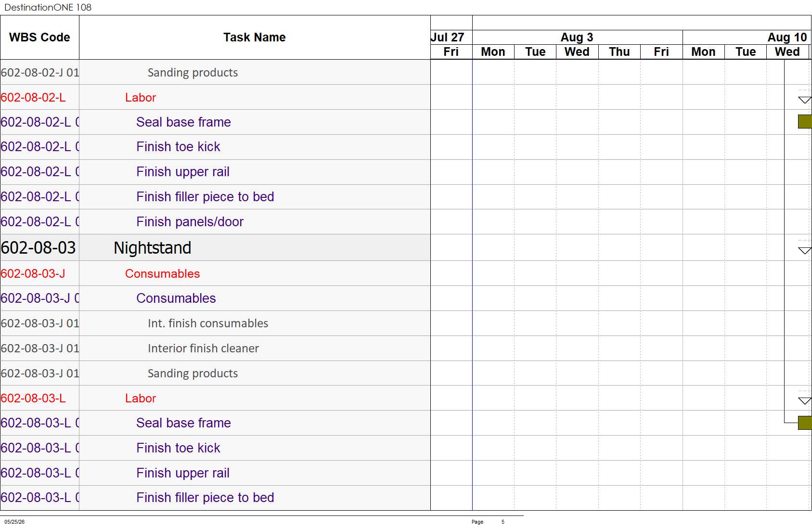The image size is (812, 528).
Task: Select Finish toe kick in 602-08-02-L
Action: (x=215, y=147)
